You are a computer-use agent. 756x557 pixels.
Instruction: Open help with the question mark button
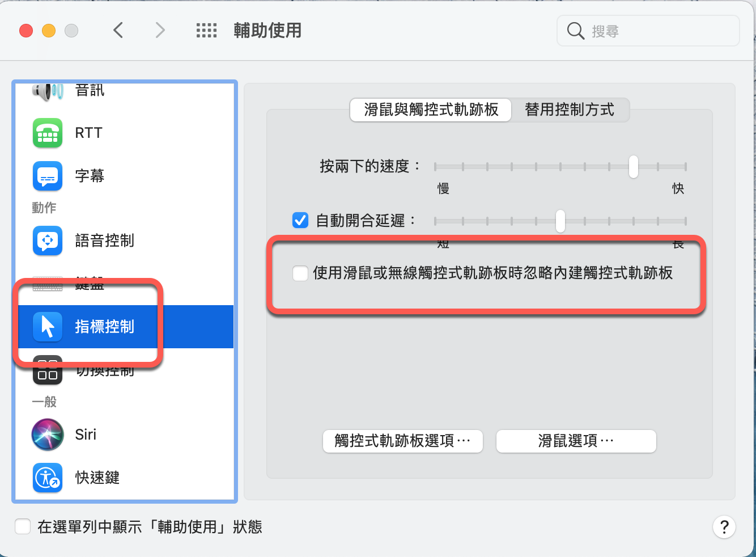coord(724,527)
